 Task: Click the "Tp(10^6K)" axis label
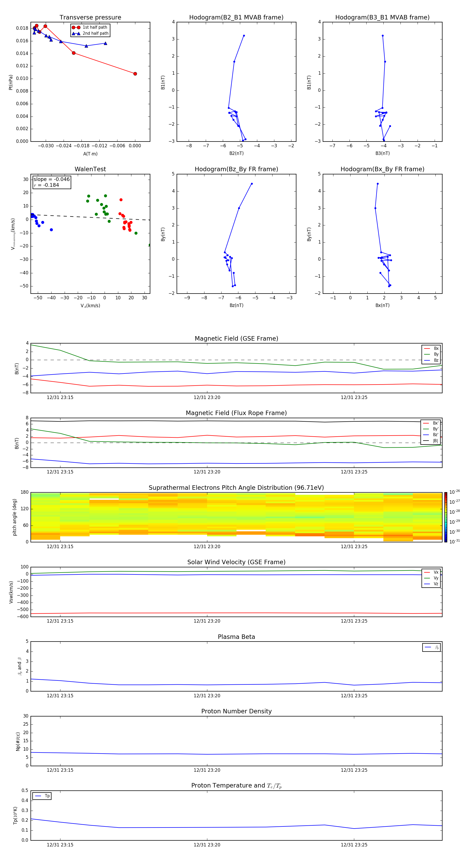[15, 815]
